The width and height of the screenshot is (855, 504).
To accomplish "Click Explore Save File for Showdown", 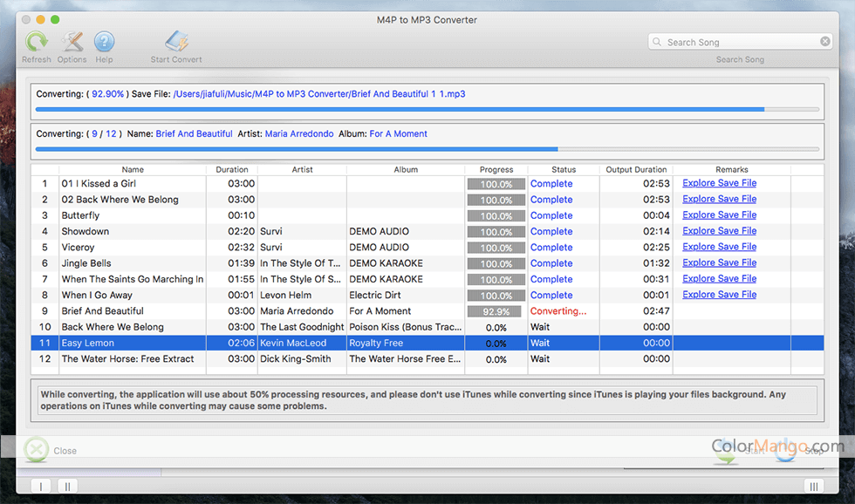I will tap(719, 231).
